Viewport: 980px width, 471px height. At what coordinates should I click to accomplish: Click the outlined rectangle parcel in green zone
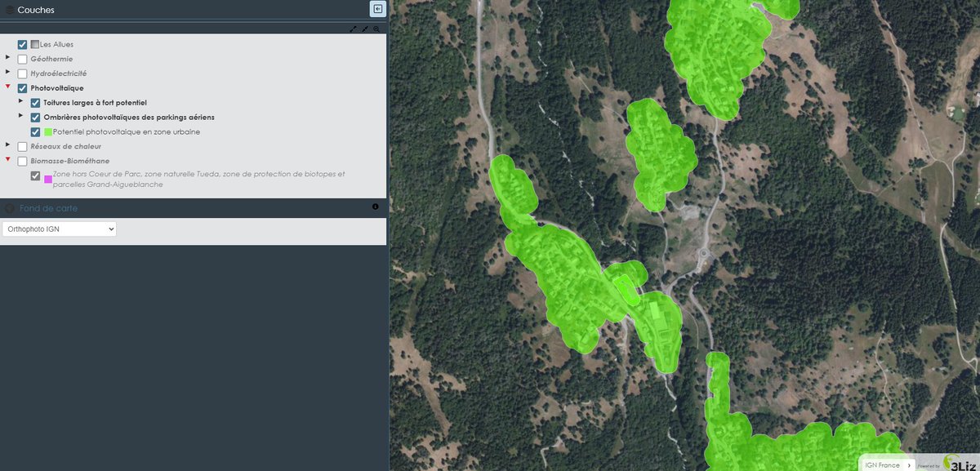[626, 290]
